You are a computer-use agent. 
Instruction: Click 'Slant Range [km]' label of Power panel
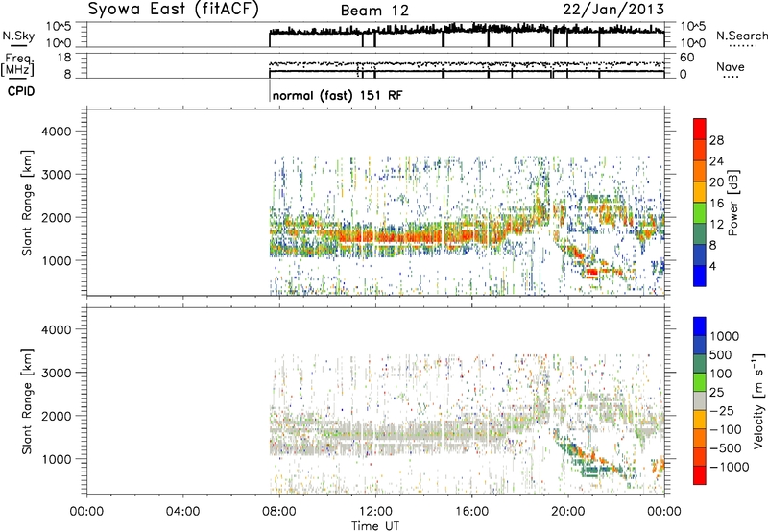27,203
